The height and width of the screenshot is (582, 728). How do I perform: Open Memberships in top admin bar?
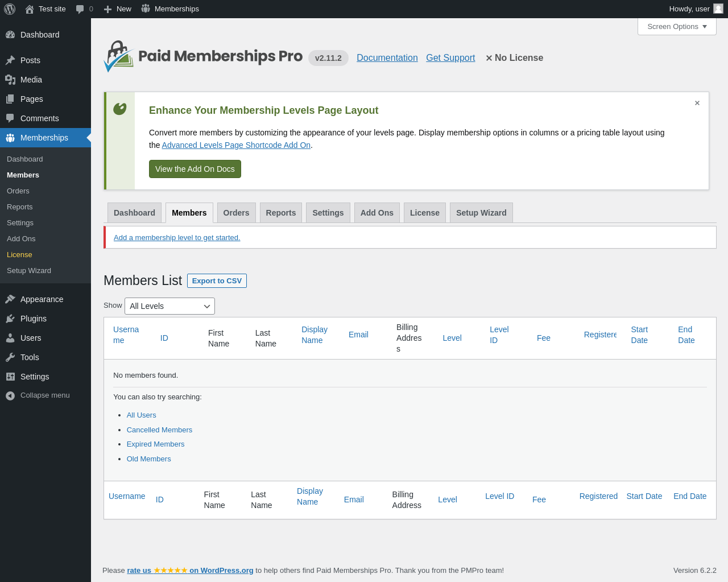[x=170, y=9]
